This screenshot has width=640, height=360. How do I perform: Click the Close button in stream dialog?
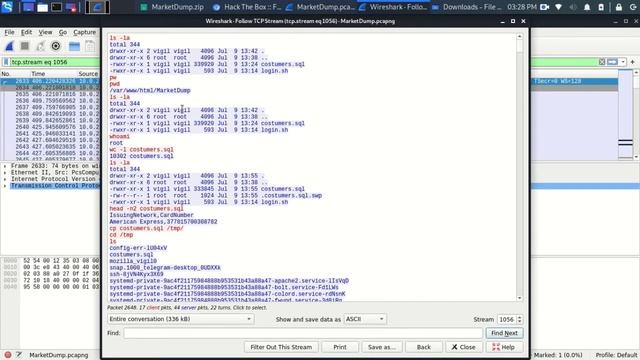tap(464, 347)
